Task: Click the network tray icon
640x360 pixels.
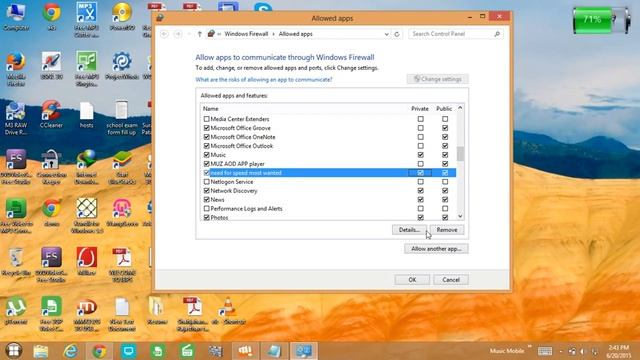Action: pyautogui.click(x=572, y=351)
